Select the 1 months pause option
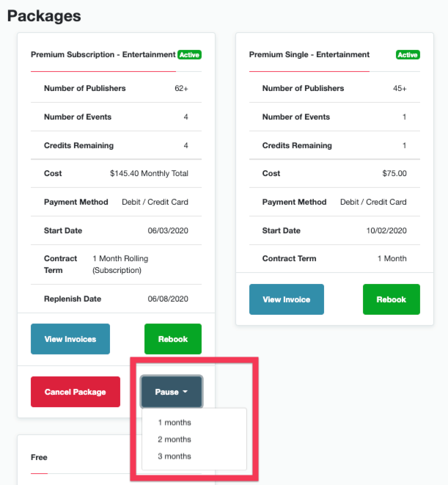Image resolution: width=448 pixels, height=485 pixels. [x=175, y=422]
